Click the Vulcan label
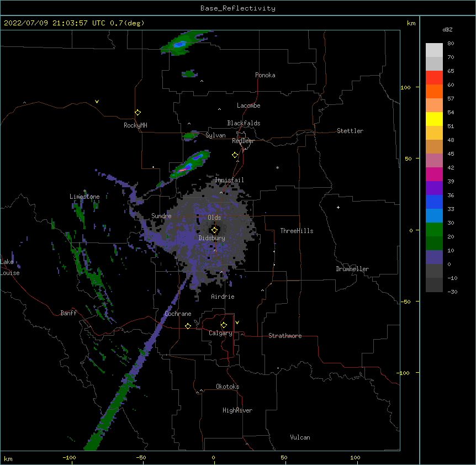This screenshot has height=465, width=476. click(300, 437)
